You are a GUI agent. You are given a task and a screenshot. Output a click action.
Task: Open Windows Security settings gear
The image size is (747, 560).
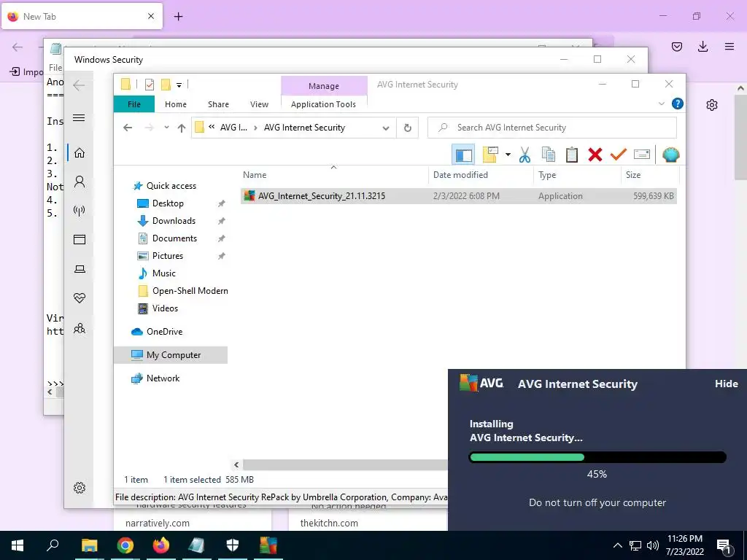point(79,488)
